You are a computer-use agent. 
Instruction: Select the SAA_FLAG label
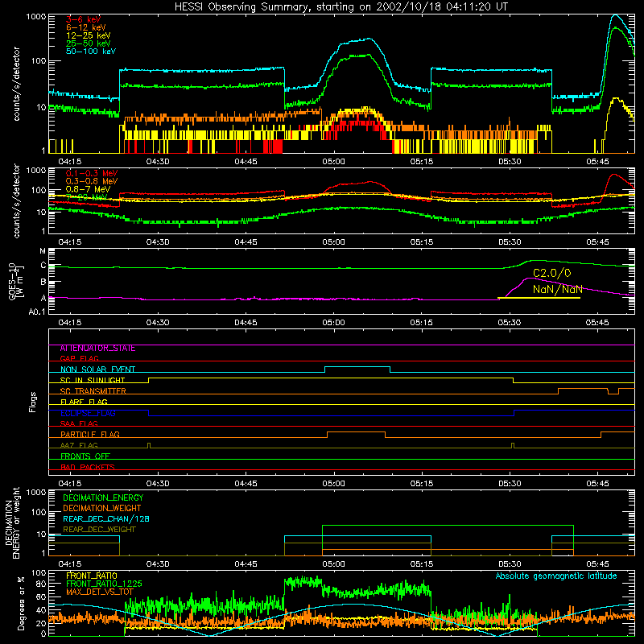[79, 424]
